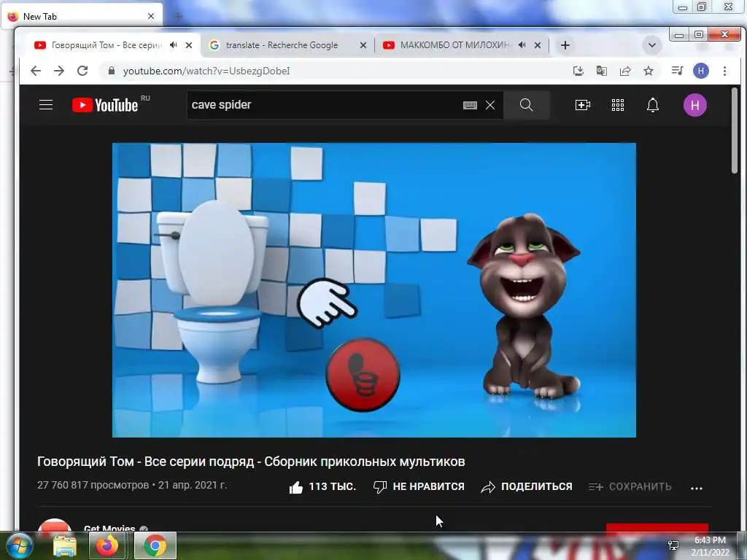747x560 pixels.
Task: Open the Create video camera icon
Action: (x=583, y=105)
